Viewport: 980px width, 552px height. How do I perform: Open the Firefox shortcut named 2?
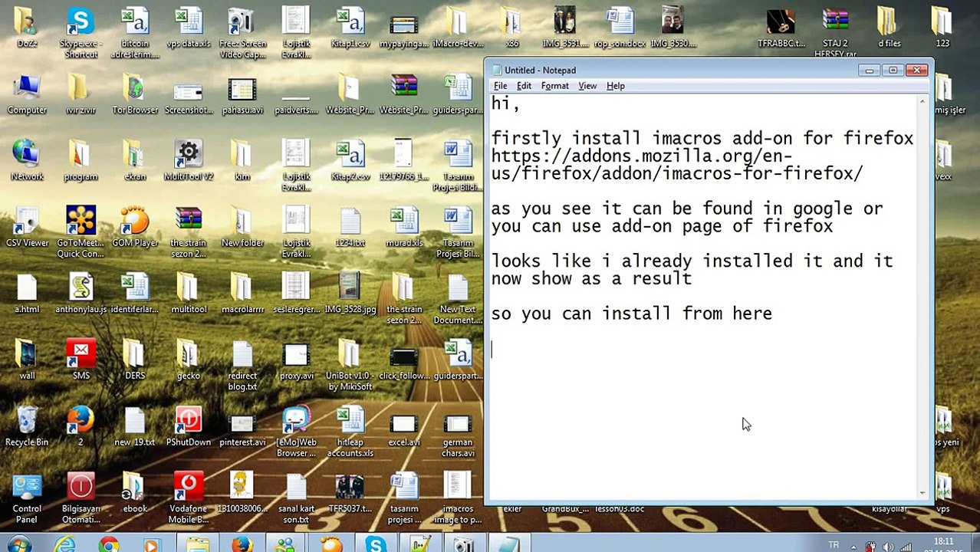(81, 427)
